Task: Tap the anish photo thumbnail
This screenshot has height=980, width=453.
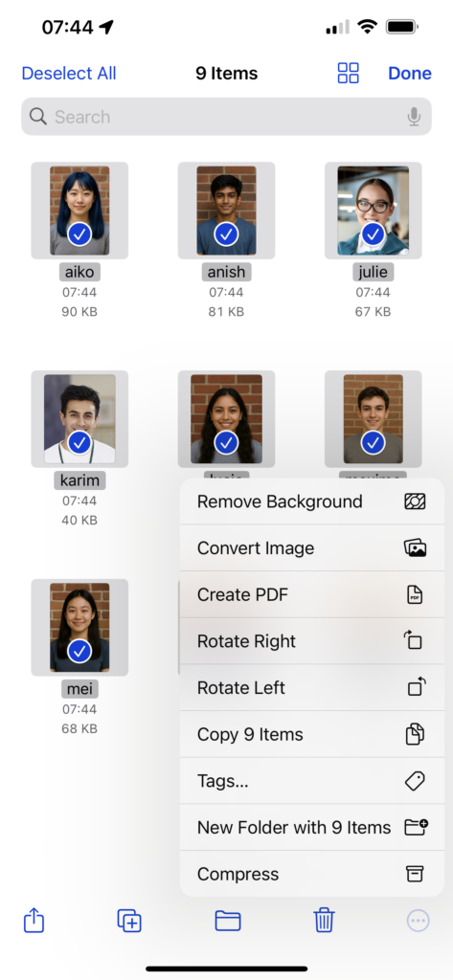Action: (226, 211)
